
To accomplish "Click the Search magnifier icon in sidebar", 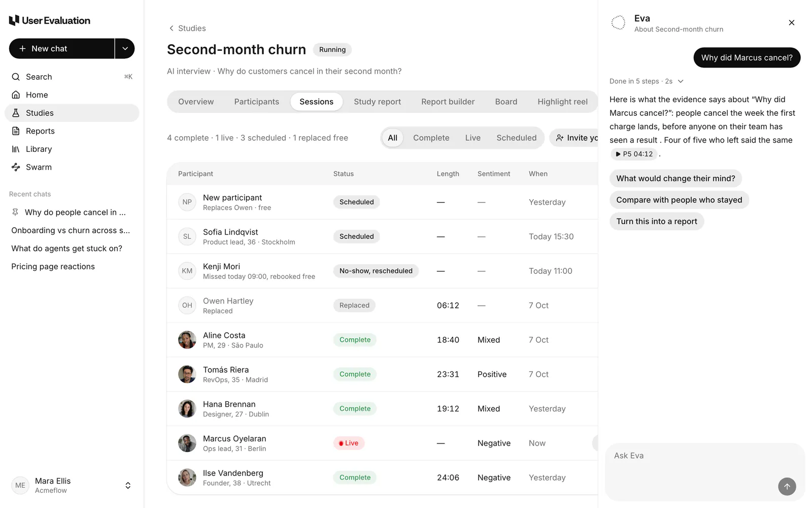I will click(16, 77).
